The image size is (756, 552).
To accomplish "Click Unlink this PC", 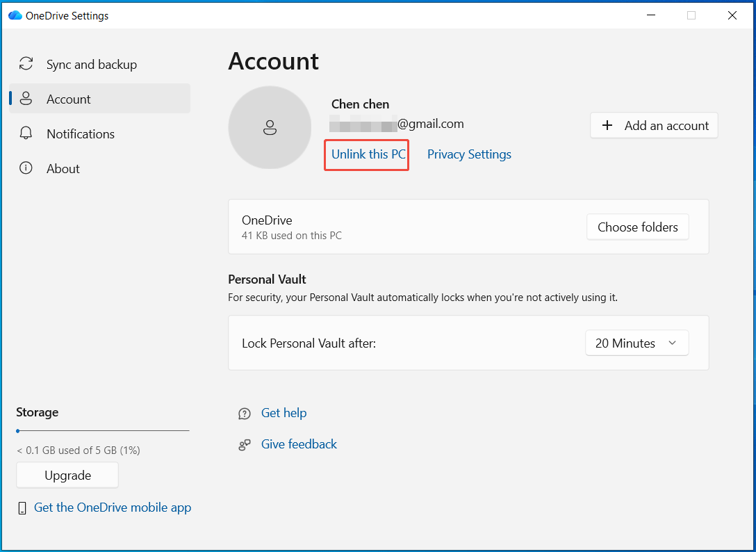I will [x=366, y=154].
